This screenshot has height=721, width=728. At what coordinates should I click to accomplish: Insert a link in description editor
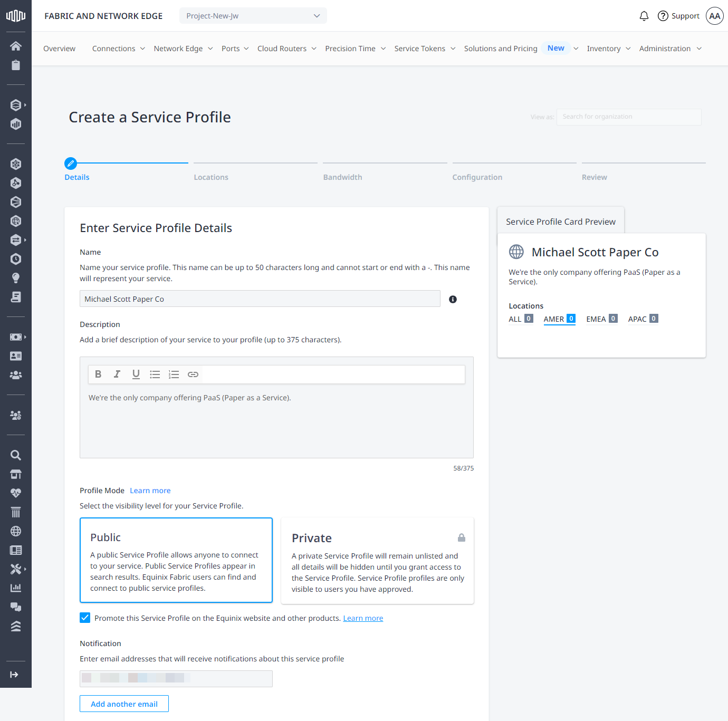193,374
